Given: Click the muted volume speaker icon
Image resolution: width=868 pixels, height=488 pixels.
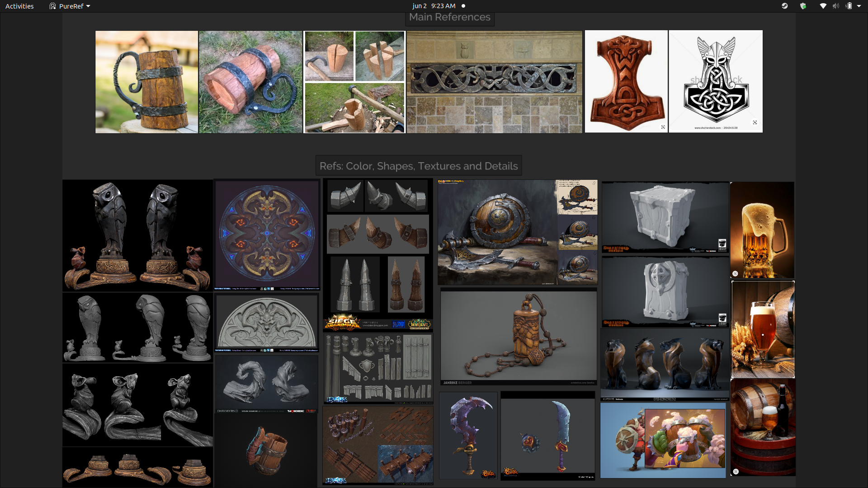Looking at the screenshot, I should point(836,6).
